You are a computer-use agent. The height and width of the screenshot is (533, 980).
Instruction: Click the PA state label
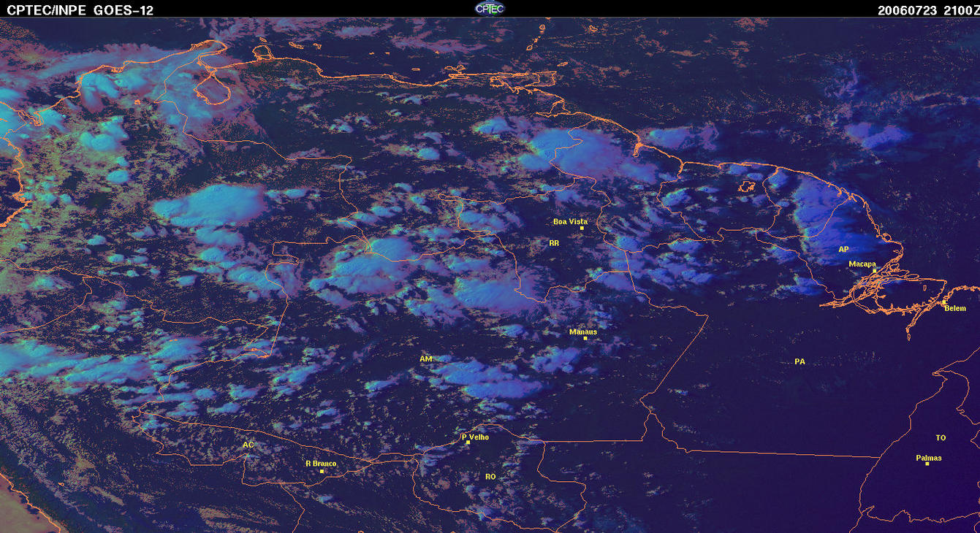pos(799,362)
